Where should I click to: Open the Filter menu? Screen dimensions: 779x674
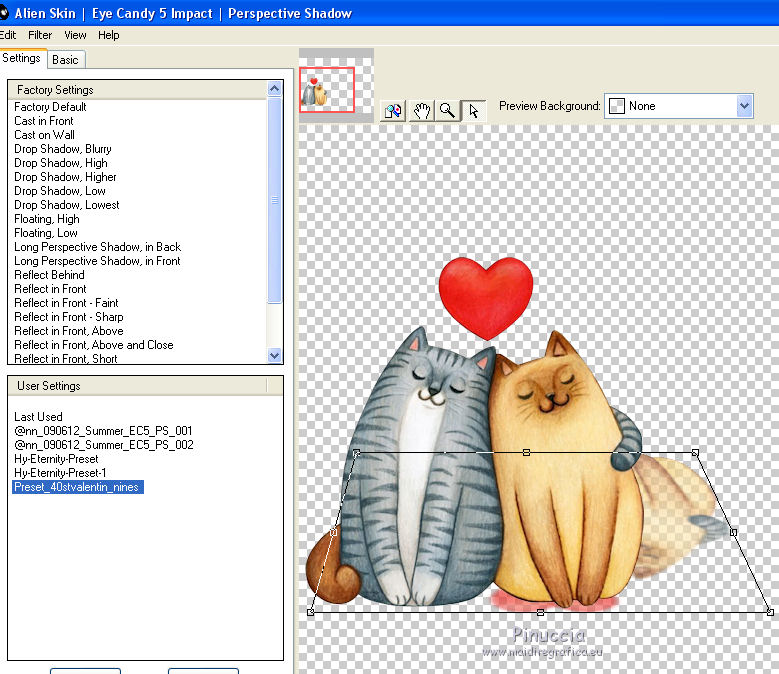point(40,35)
